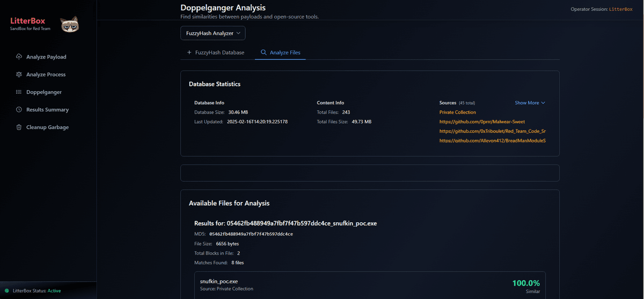Viewport: 644px width, 299px height.
Task: Click the Private Collection source entry
Action: coord(457,113)
